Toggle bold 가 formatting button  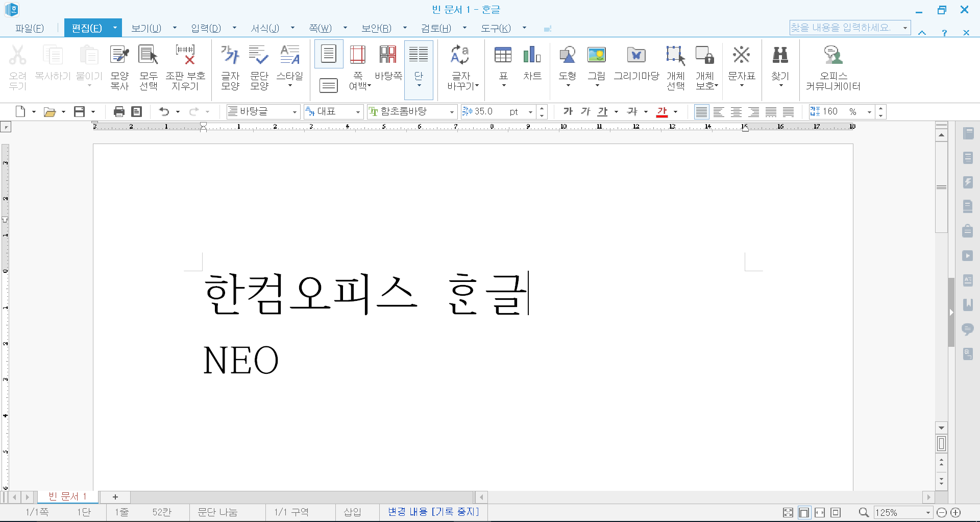pos(568,111)
